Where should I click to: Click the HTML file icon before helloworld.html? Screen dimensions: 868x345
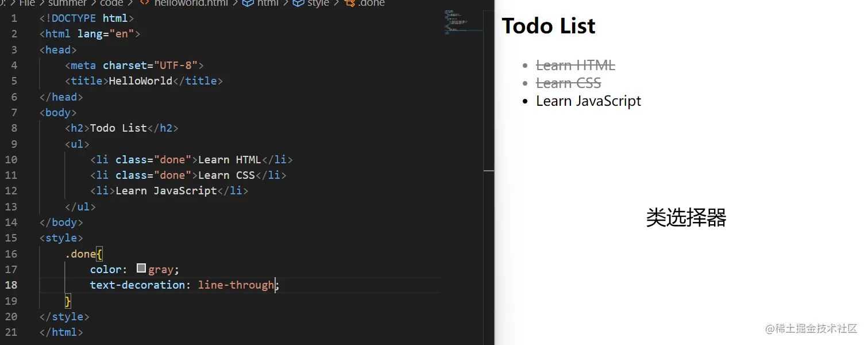(x=145, y=3)
